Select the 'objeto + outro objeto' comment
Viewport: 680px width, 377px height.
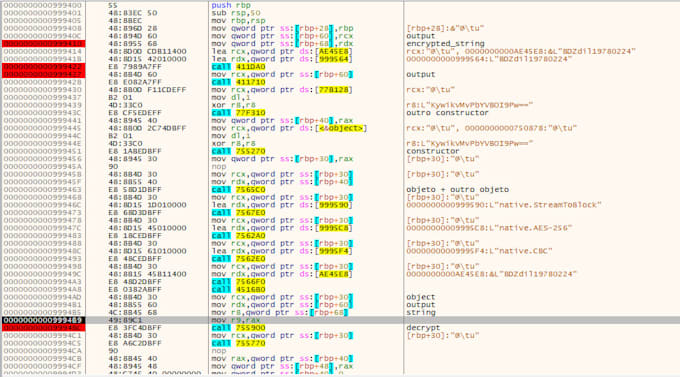458,190
